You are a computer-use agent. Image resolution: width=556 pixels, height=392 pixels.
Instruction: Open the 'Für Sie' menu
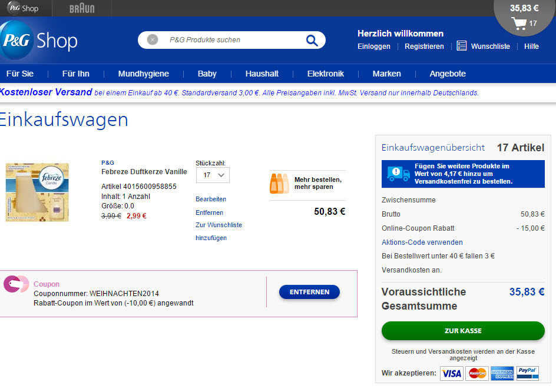tap(20, 74)
